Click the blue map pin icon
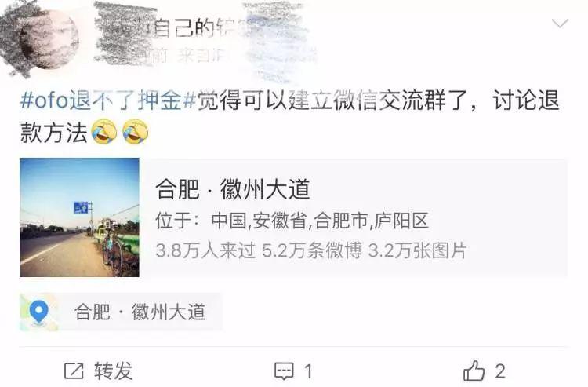Image resolution: width=588 pixels, height=387 pixels. coord(39,312)
